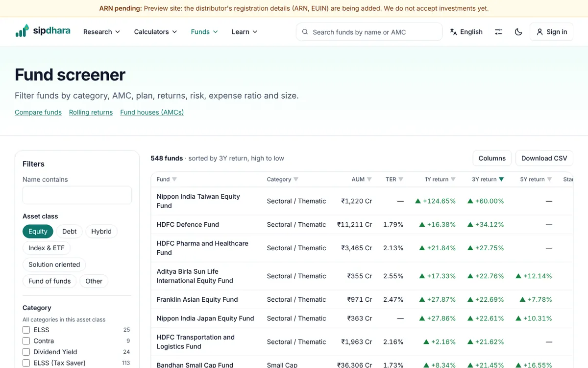This screenshot has height=368, width=588.
Task: Click the Download CSV button
Action: tap(544, 158)
